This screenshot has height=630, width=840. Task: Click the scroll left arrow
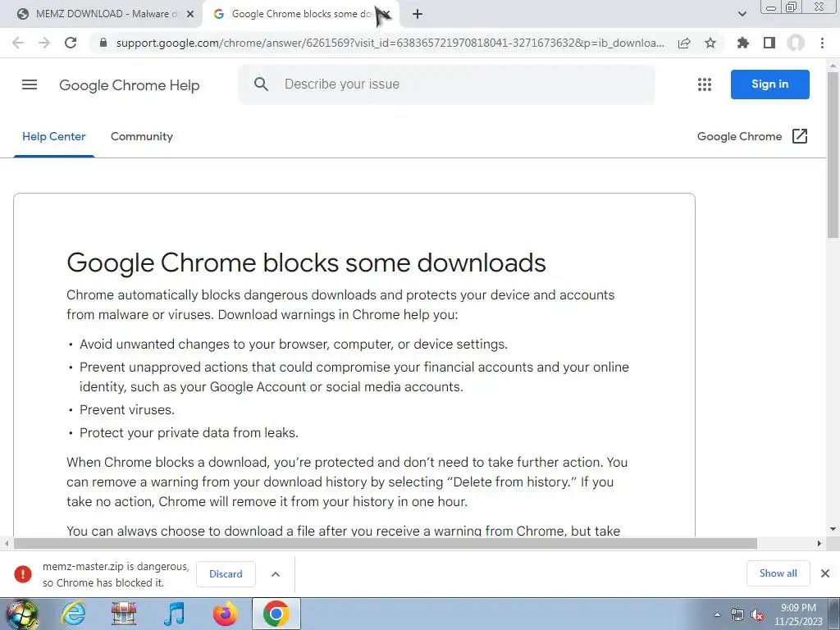tap(7, 543)
